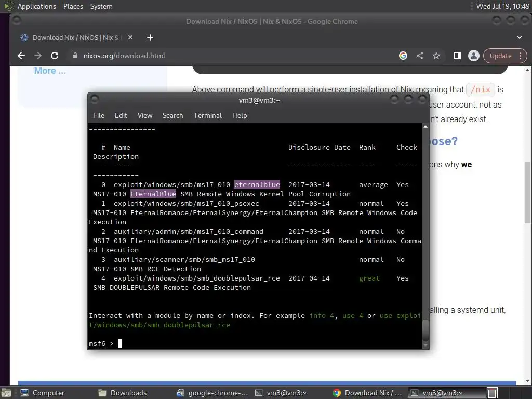Reload the nixos.org page
This screenshot has height=399, width=532.
click(54, 56)
